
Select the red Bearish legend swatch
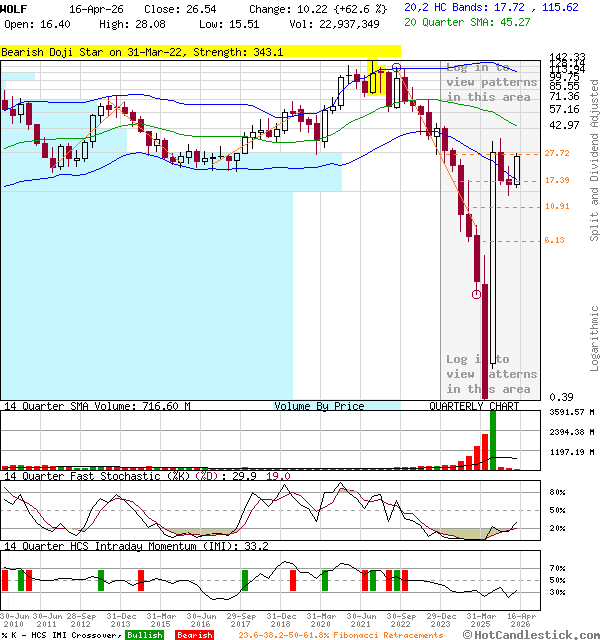tap(195, 635)
